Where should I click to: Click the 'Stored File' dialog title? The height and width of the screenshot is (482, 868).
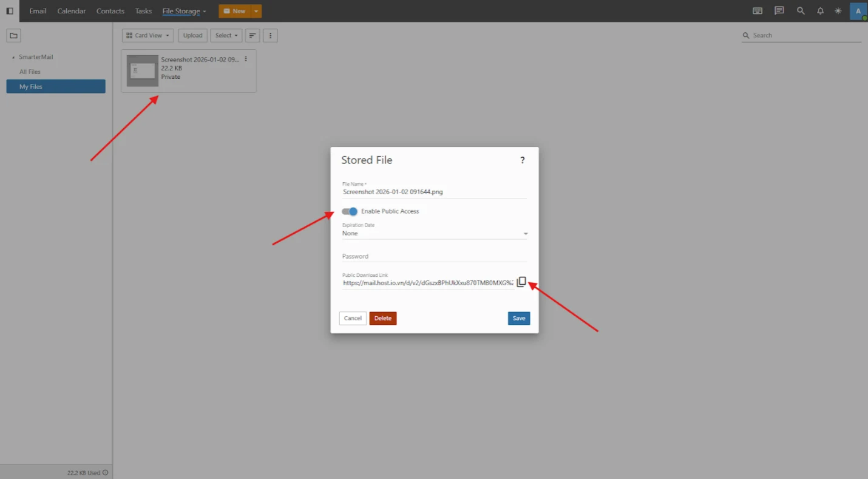[367, 160]
